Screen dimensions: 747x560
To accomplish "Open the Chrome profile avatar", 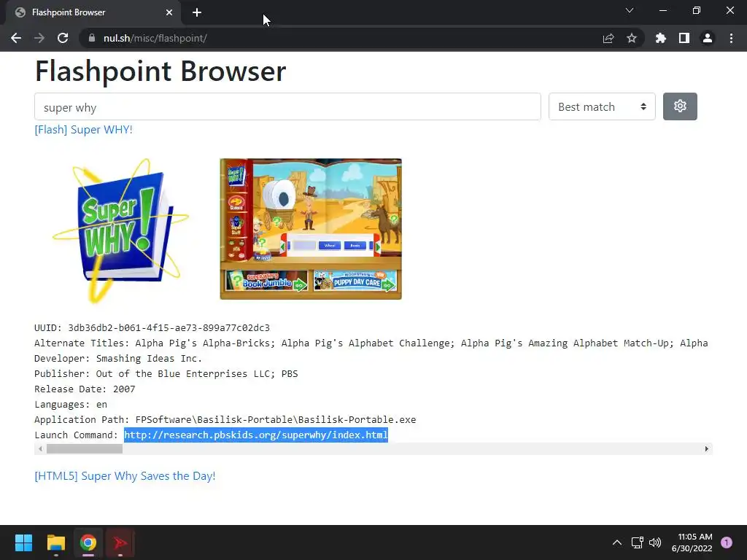I will (x=708, y=38).
